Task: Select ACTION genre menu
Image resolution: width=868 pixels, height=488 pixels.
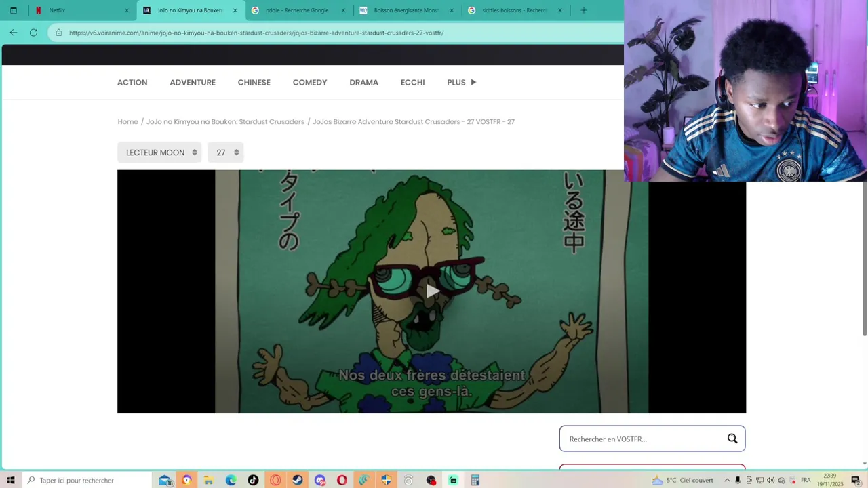Action: pyautogui.click(x=132, y=82)
